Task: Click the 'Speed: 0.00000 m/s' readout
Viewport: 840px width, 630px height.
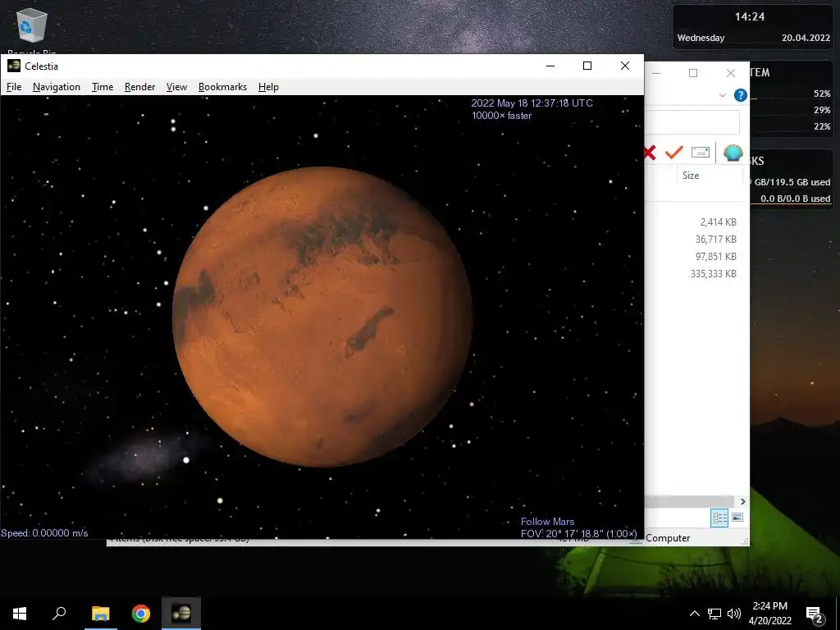Action: pyautogui.click(x=44, y=533)
